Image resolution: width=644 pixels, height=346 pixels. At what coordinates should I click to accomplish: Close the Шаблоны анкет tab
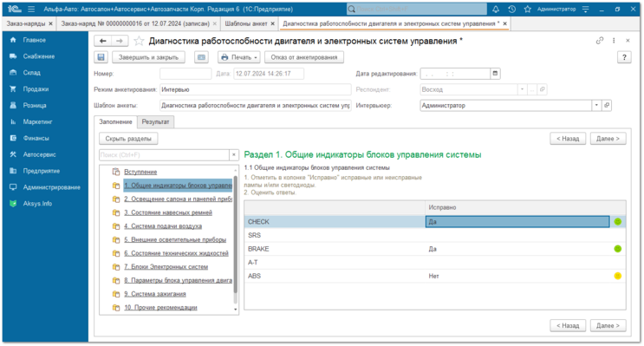point(272,23)
